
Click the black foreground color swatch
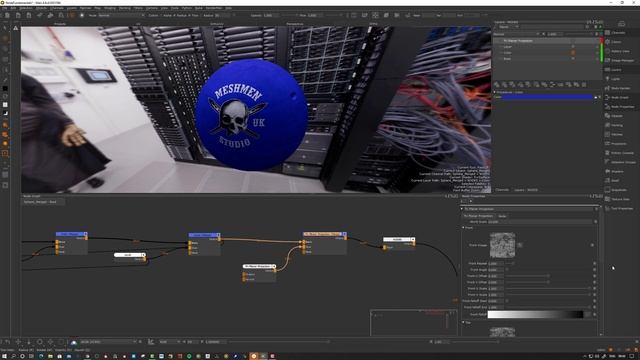tap(5, 88)
